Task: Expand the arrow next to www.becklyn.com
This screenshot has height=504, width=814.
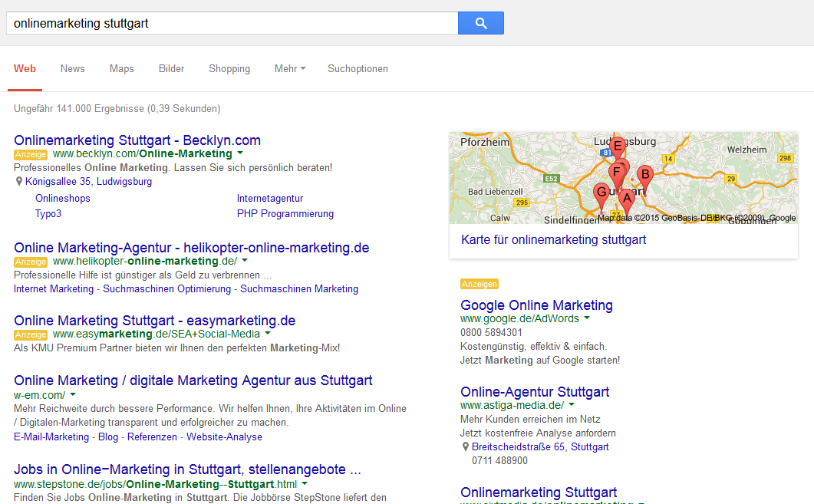Action: click(239, 154)
